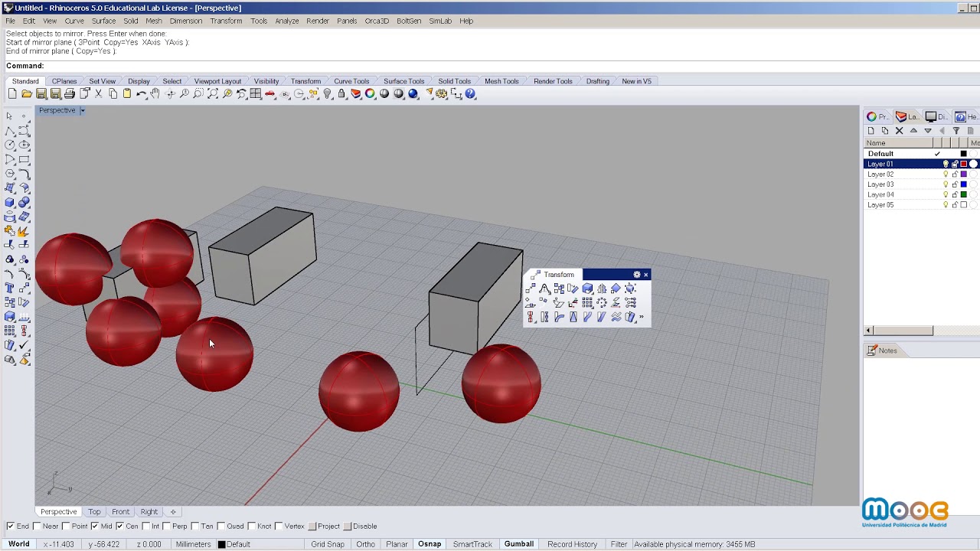Click the Undo arrow icon

pos(142,94)
